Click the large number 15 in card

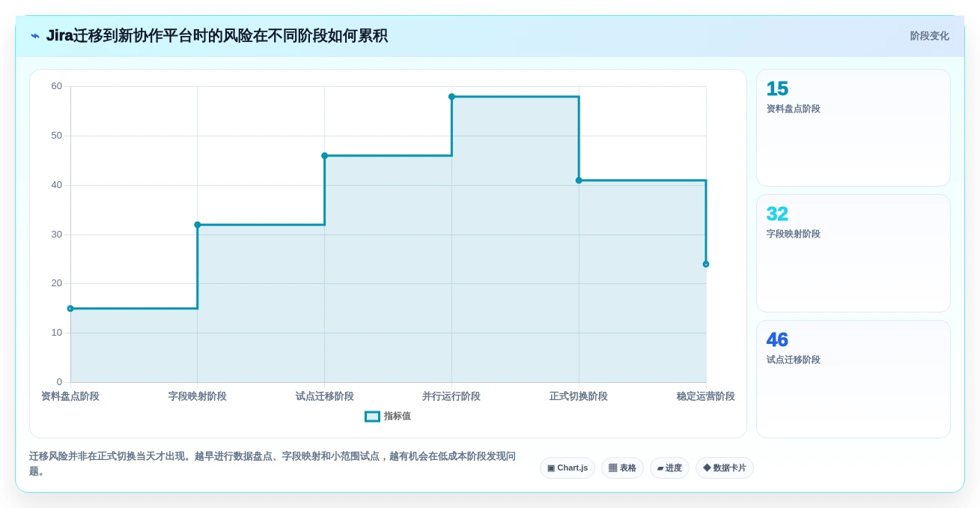777,89
